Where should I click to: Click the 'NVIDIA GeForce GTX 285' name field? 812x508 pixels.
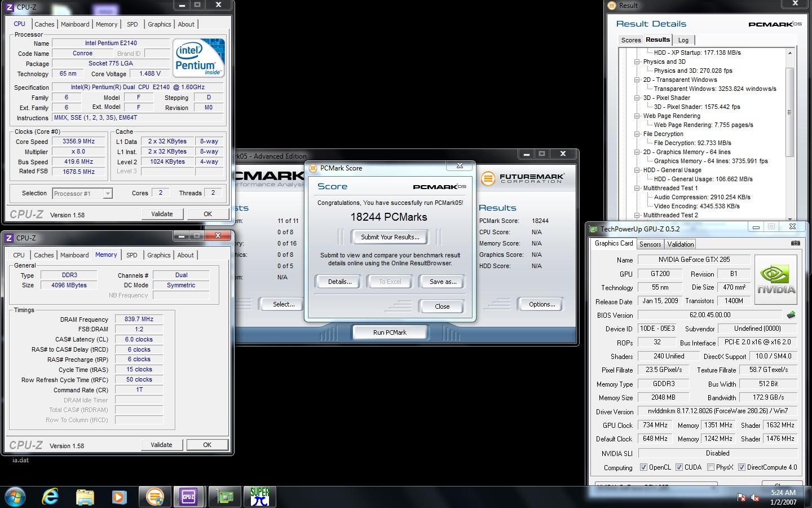coord(694,260)
